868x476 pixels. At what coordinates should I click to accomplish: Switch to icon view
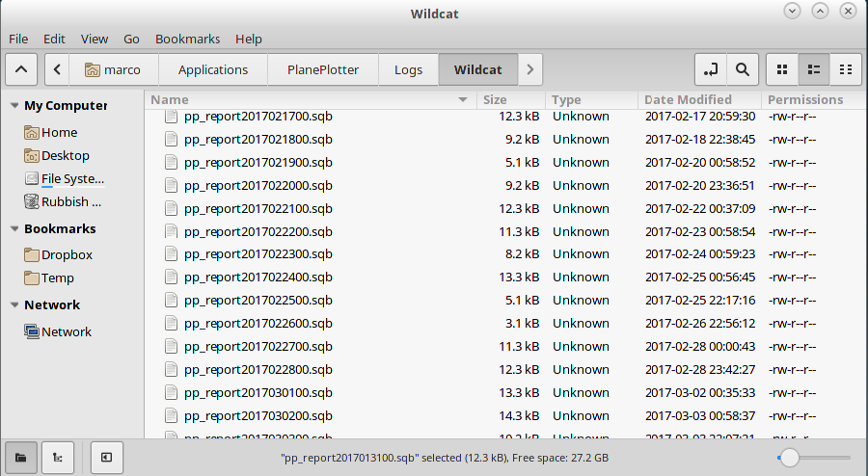pos(782,69)
